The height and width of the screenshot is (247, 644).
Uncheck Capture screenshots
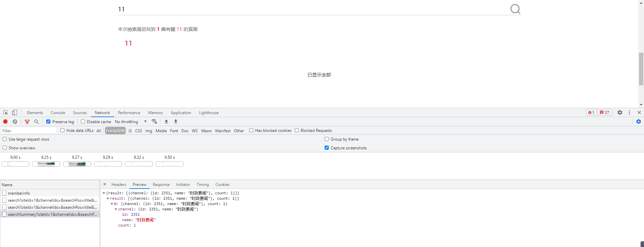click(x=327, y=148)
